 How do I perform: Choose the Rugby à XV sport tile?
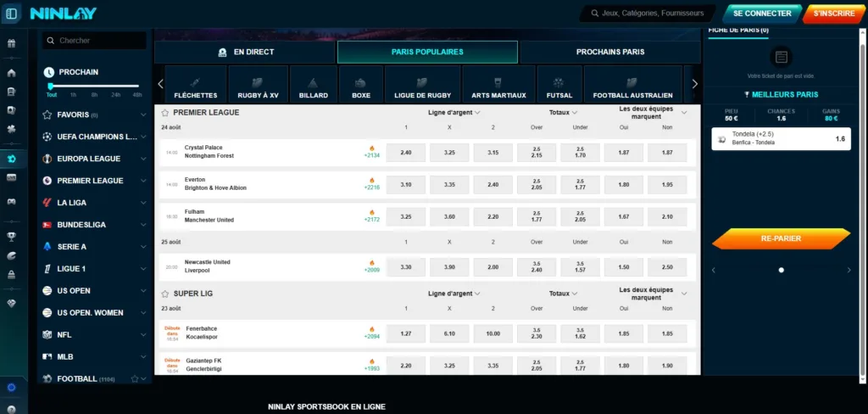(x=258, y=84)
